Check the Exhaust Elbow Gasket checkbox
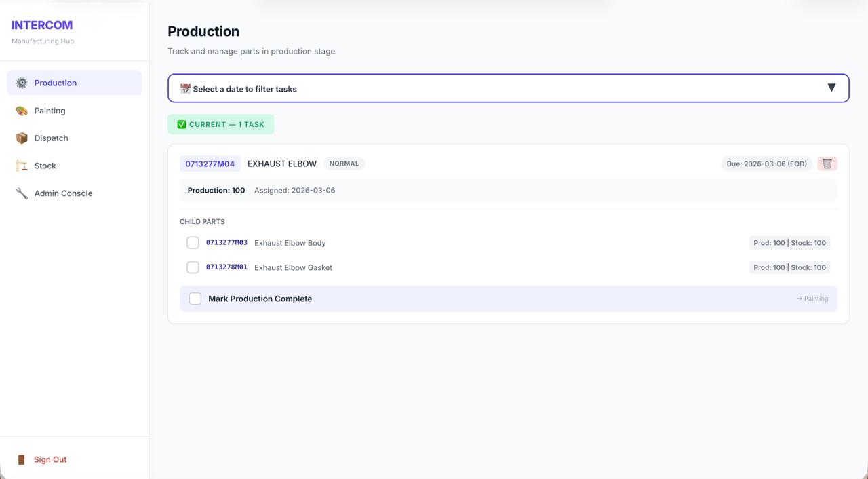 click(x=193, y=267)
